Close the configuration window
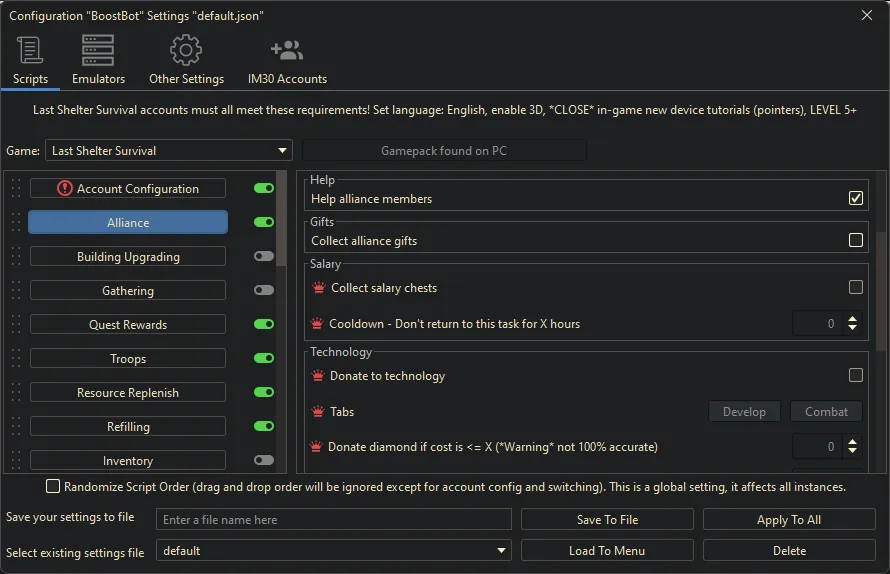Image resolution: width=890 pixels, height=574 pixels. coord(867,15)
